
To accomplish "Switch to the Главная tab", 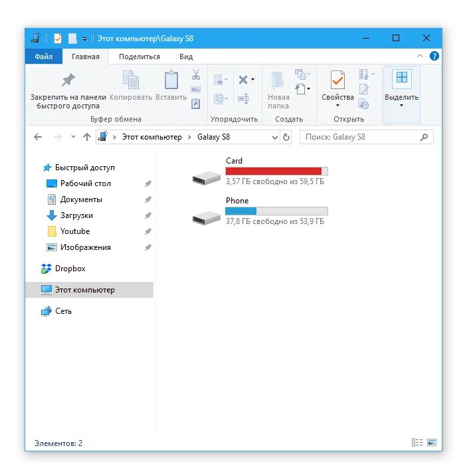I will pyautogui.click(x=86, y=57).
